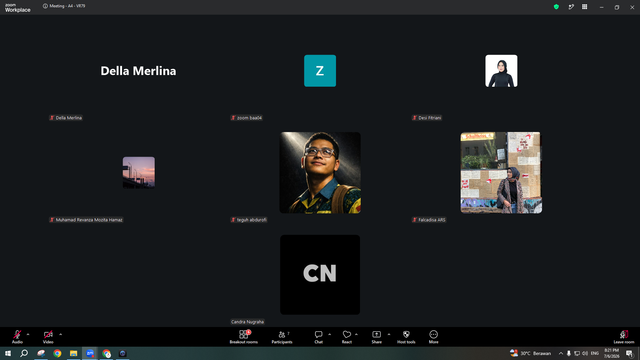
Task: Click the Share screen button
Action: (376, 336)
